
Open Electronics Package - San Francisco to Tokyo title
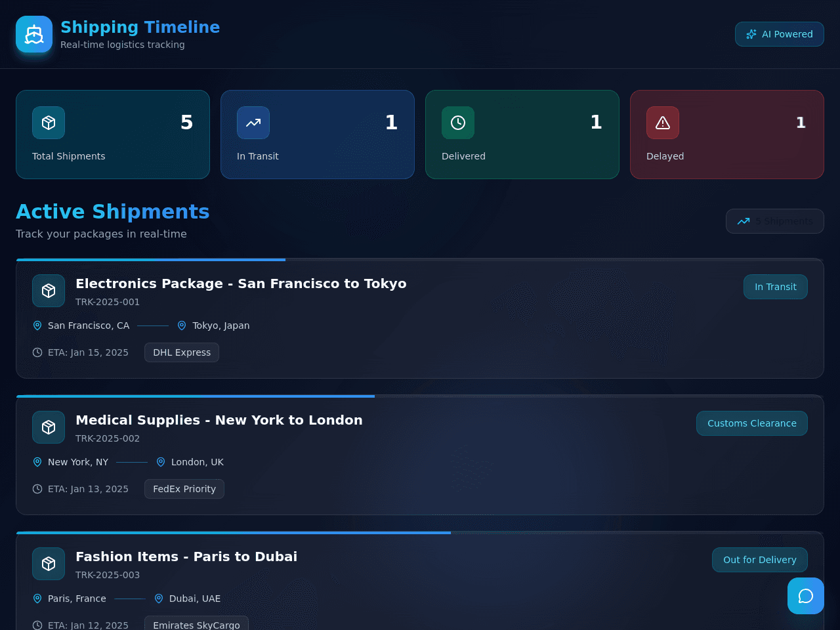tap(241, 283)
